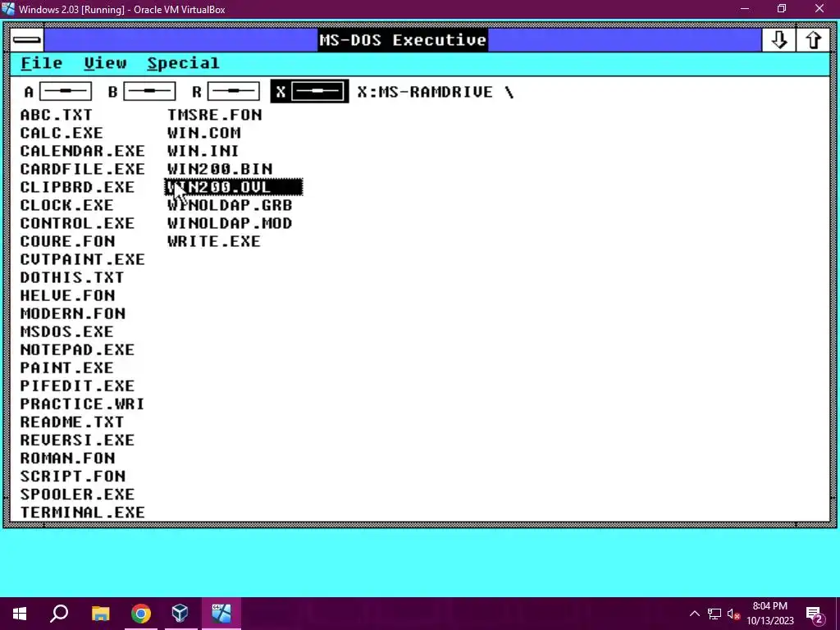Open the MS-DOS Executive control menu box
This screenshot has height=630, width=840.
point(27,40)
